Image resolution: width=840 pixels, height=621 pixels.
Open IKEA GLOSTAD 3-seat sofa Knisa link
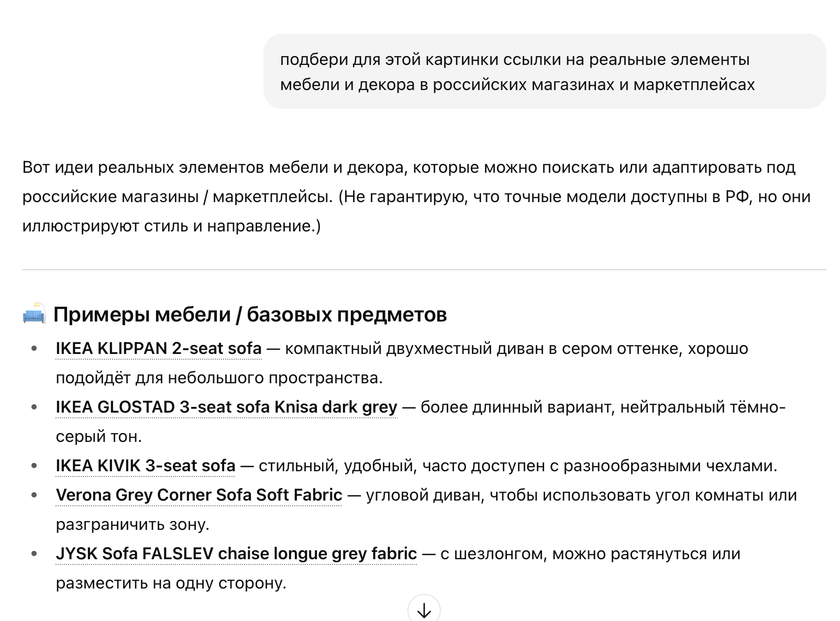(x=226, y=407)
